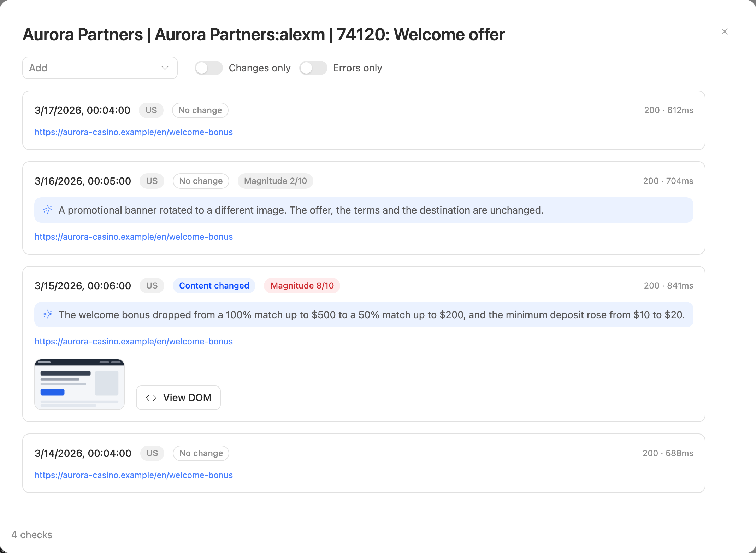Click the AI sparkle icon on banner summary

pyautogui.click(x=48, y=210)
